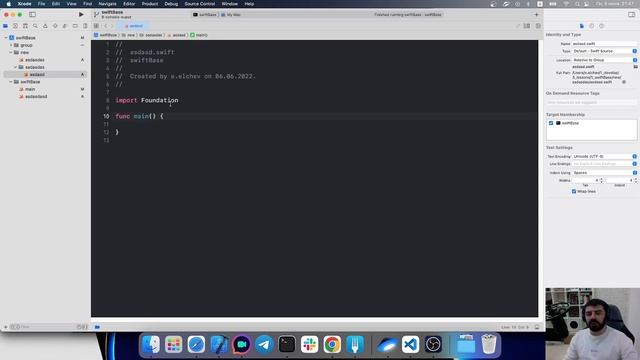
Task: Select the History inspector icon
Action: (x=591, y=26)
